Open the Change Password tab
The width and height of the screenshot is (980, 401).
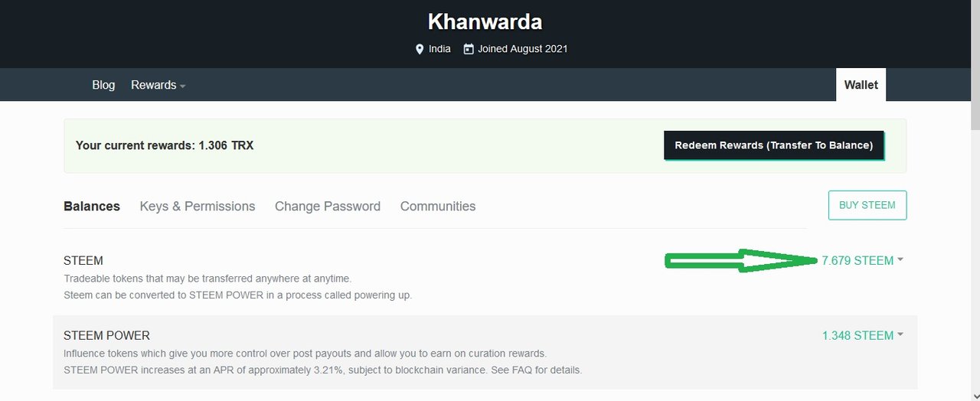point(328,206)
